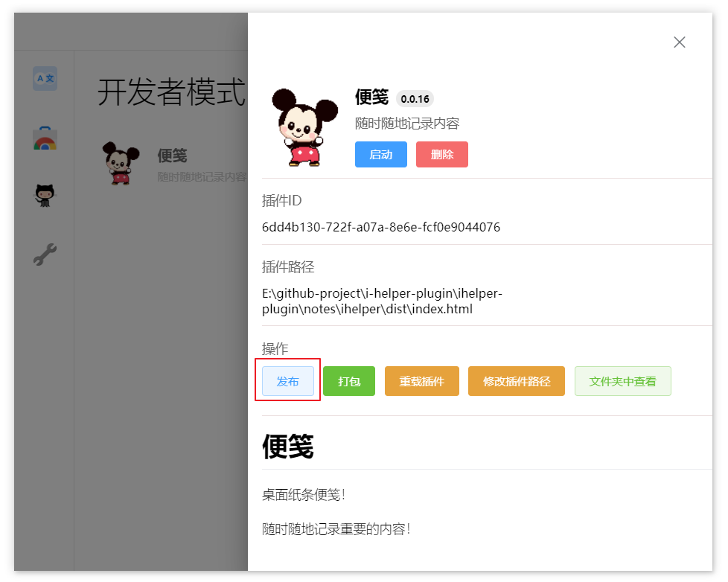Select the GitHub octocat sidebar icon
This screenshot has height=582, width=728.
tap(45, 196)
